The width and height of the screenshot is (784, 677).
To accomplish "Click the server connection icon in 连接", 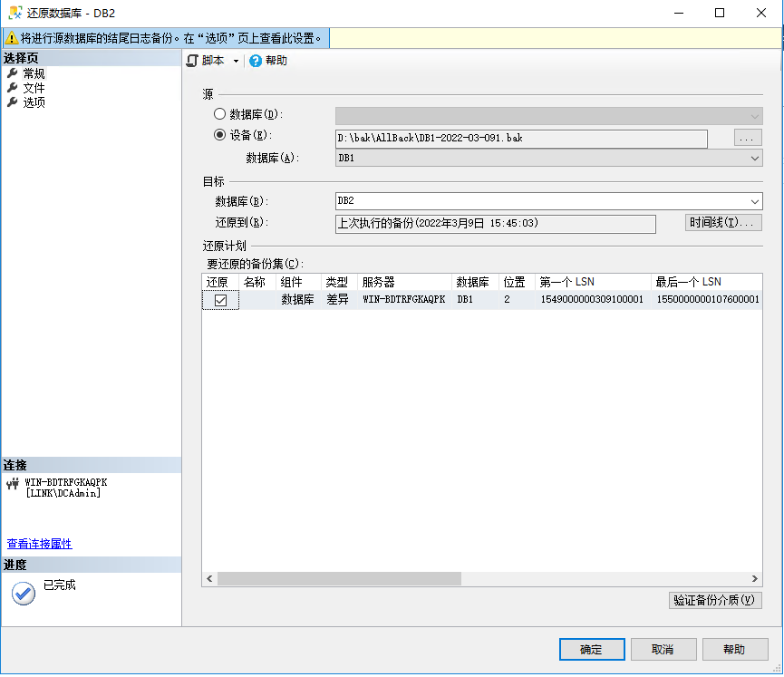I will [x=12, y=484].
